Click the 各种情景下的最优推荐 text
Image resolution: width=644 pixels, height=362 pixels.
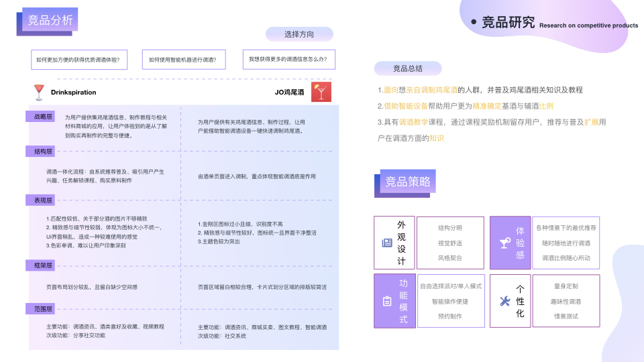coord(566,228)
